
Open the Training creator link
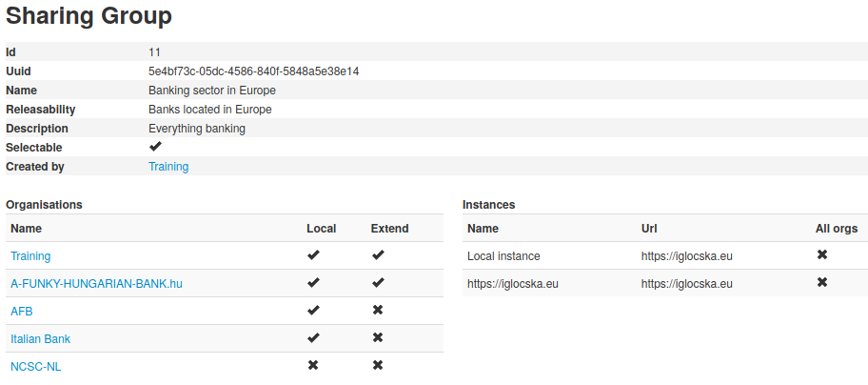[x=168, y=167]
